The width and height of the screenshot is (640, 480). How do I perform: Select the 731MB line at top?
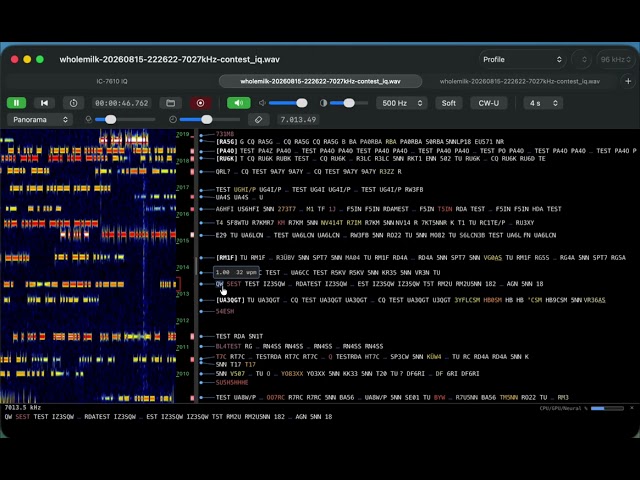[x=225, y=133]
